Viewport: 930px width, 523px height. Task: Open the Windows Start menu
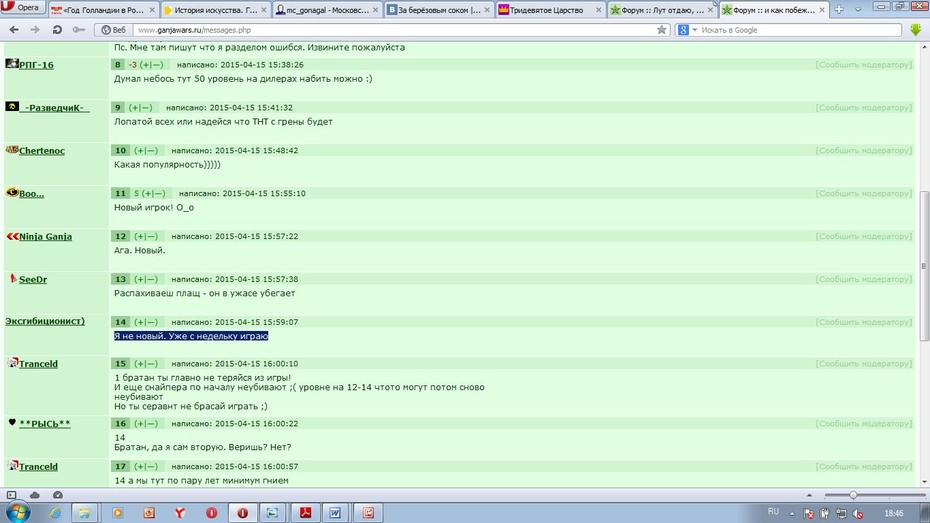click(x=16, y=512)
